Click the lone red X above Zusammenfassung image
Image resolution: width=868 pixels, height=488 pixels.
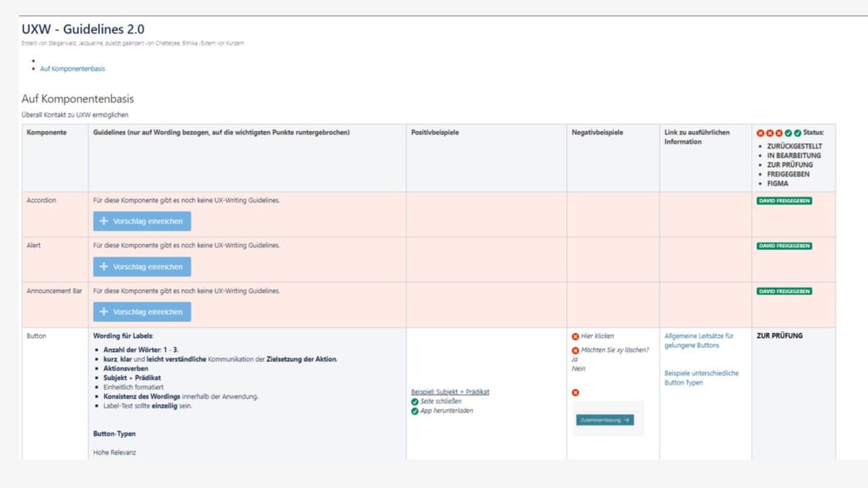click(576, 392)
